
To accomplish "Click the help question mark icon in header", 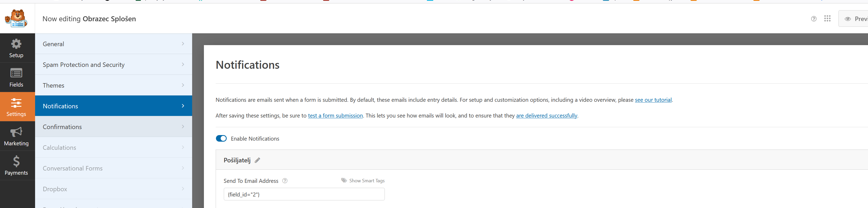I will pyautogui.click(x=813, y=19).
